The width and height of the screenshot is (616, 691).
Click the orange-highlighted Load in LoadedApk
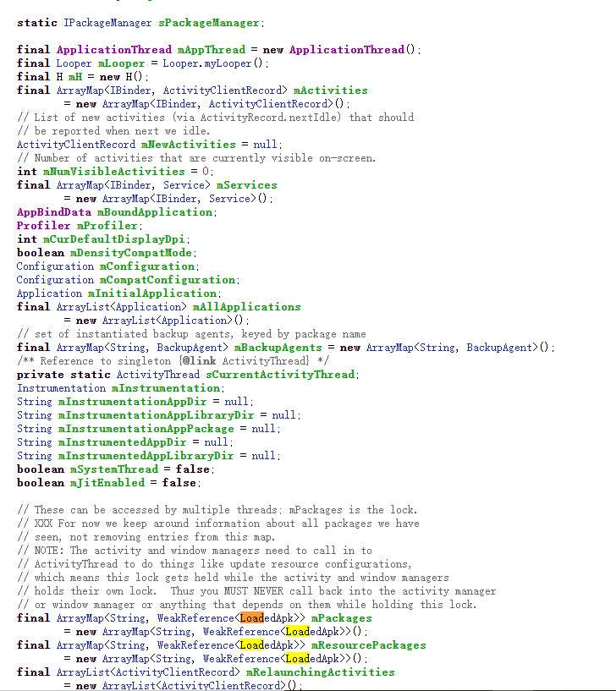(252, 618)
